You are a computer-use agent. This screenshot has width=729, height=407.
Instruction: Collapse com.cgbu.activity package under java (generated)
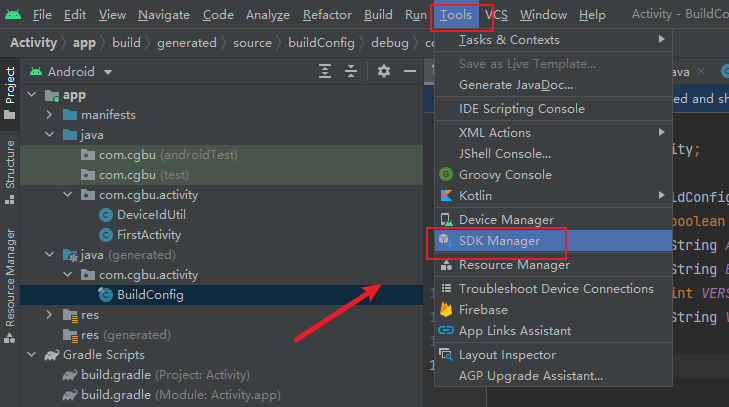67,275
